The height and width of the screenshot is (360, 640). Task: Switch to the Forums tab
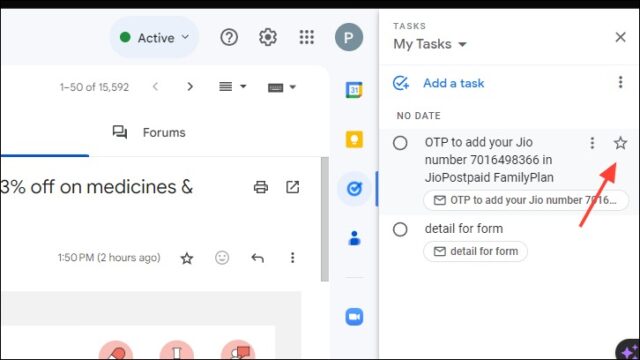coord(149,132)
